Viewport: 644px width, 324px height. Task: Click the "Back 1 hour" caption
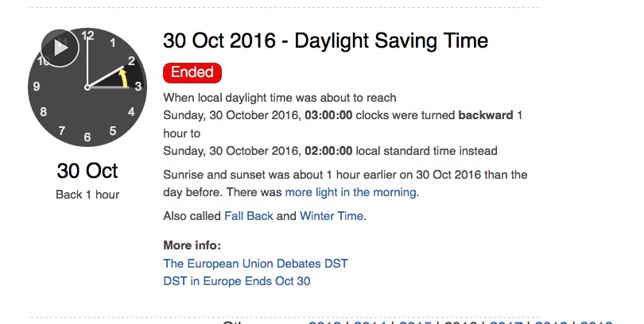87,195
